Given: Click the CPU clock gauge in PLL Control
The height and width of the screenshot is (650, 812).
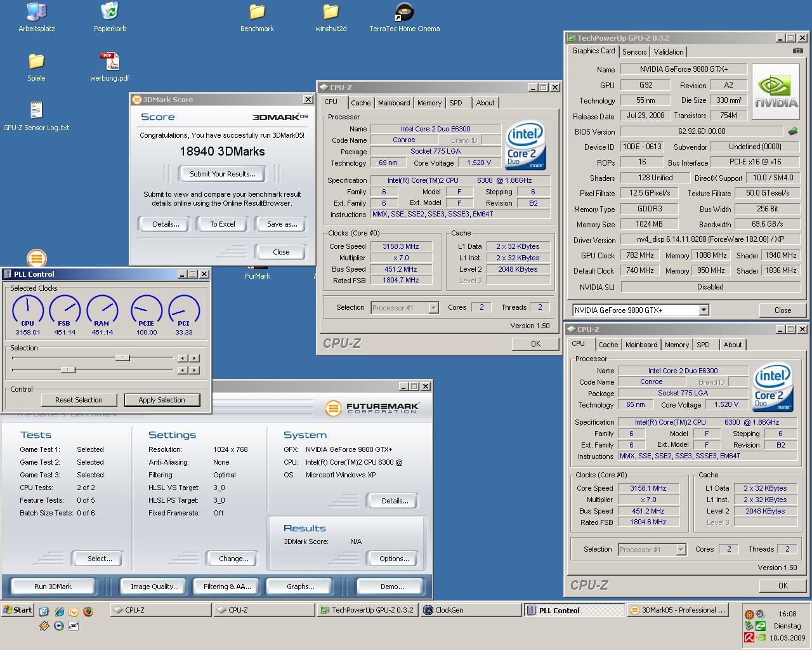Looking at the screenshot, I should (x=28, y=315).
